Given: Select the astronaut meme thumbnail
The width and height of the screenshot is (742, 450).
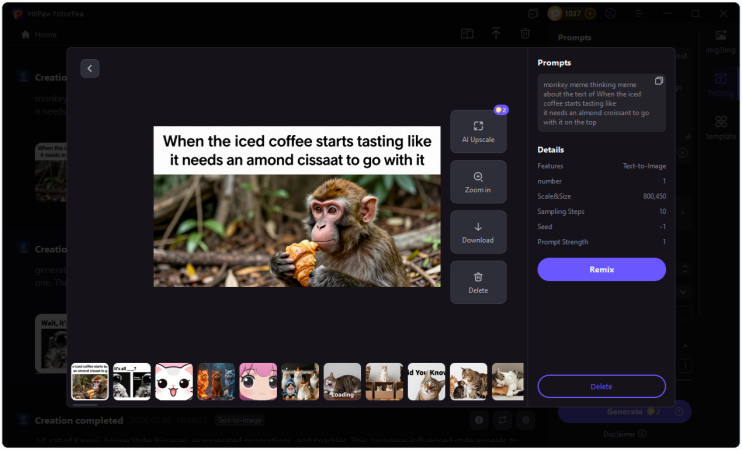Looking at the screenshot, I should [132, 381].
